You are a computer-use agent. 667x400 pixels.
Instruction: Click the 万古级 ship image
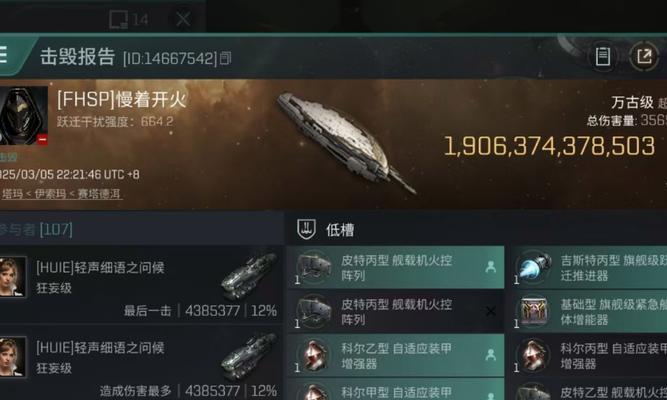[x=345, y=142]
